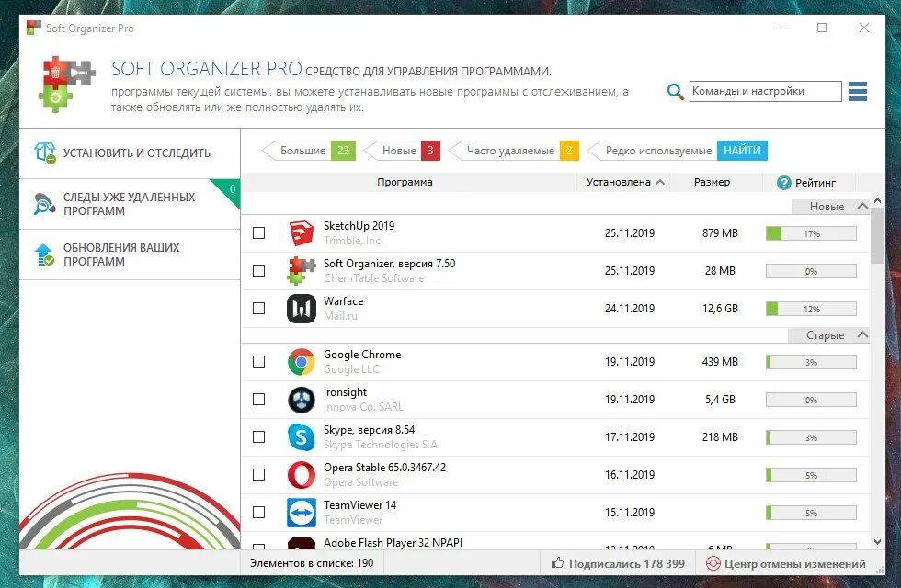Filter by Часто удаляемые programs

514,151
